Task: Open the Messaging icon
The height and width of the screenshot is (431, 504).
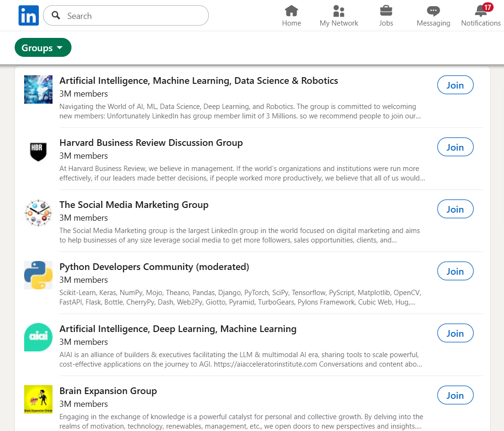Action: [x=433, y=10]
